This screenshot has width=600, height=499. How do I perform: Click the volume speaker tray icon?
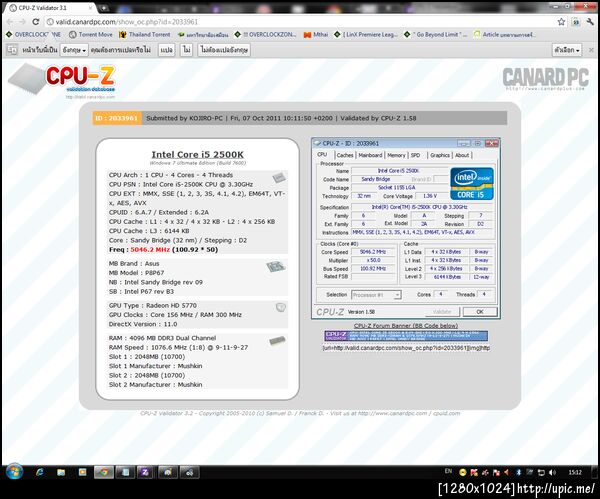click(x=552, y=473)
